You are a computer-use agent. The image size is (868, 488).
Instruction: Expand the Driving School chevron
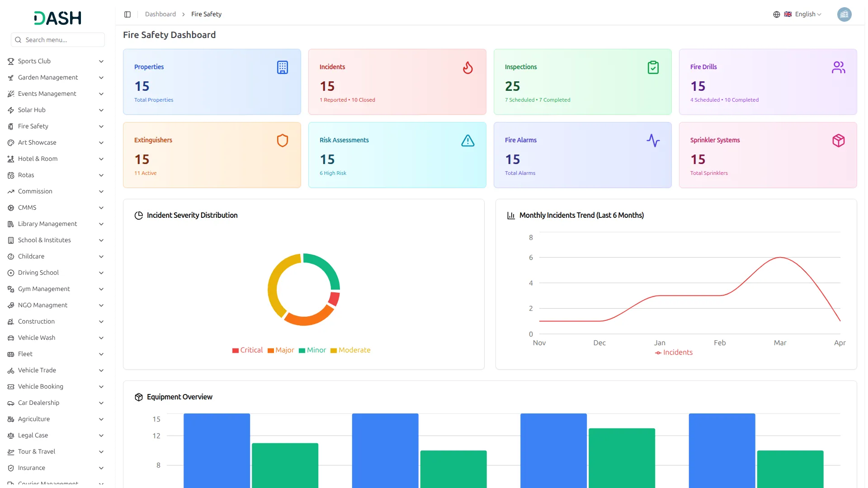101,273
